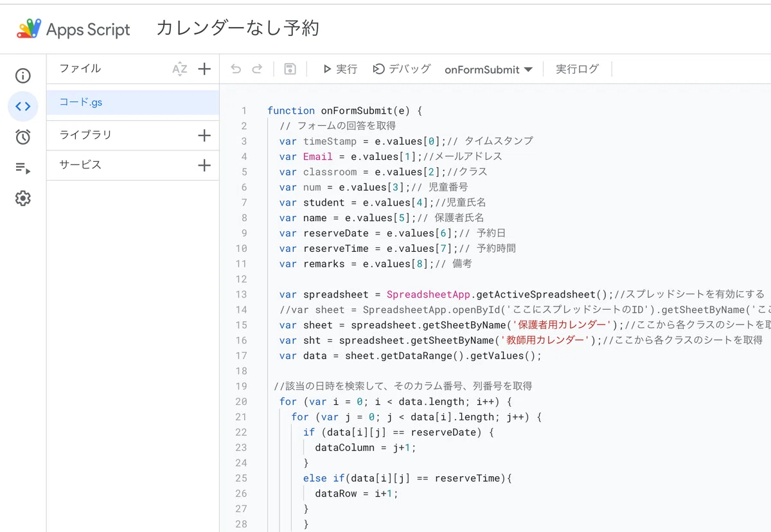Screen dimensions: 771x532
Task: Click the ライブラリ section label
Action: 85,135
